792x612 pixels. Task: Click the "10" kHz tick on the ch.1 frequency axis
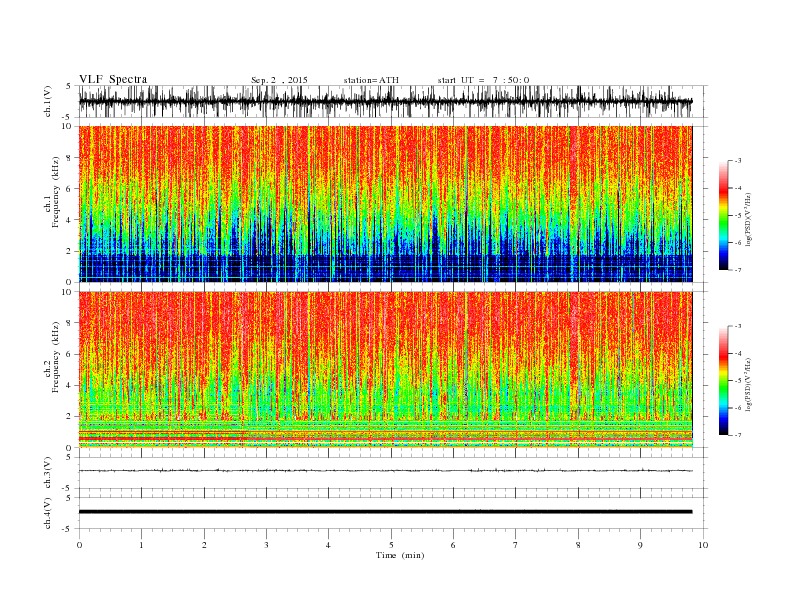pyautogui.click(x=67, y=126)
